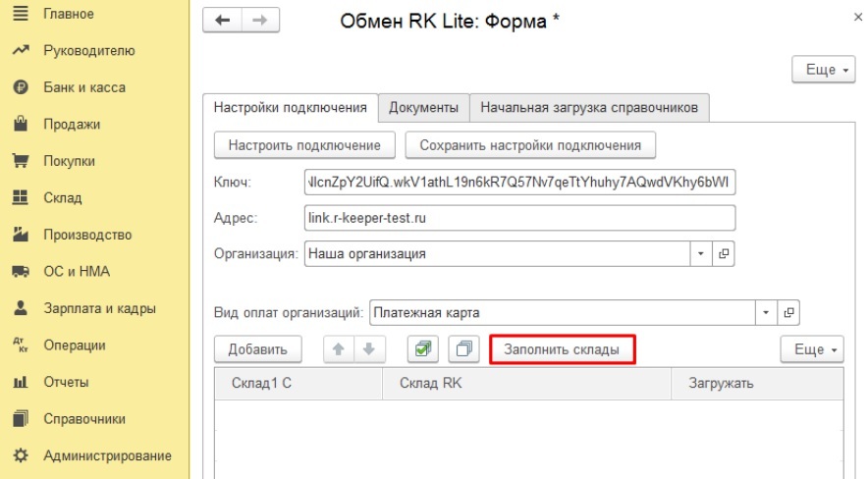Click the Зарплата и кадры person icon
This screenshot has height=479, width=868.
[x=21, y=308]
